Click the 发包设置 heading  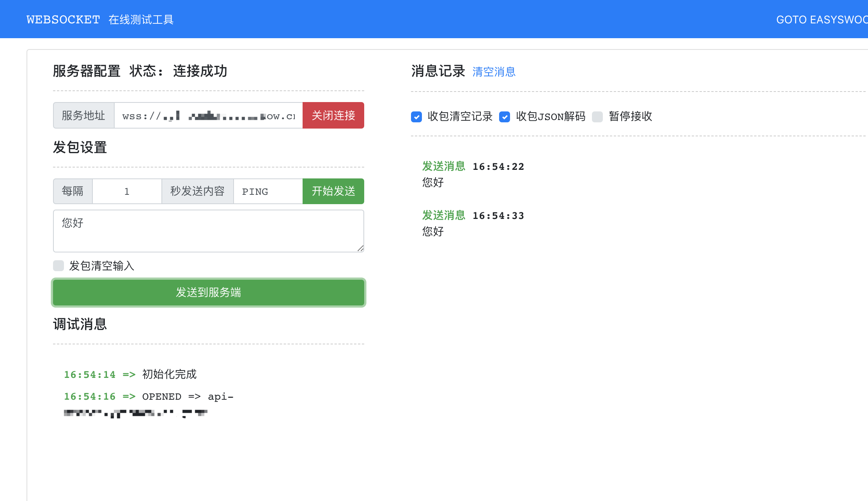click(80, 148)
